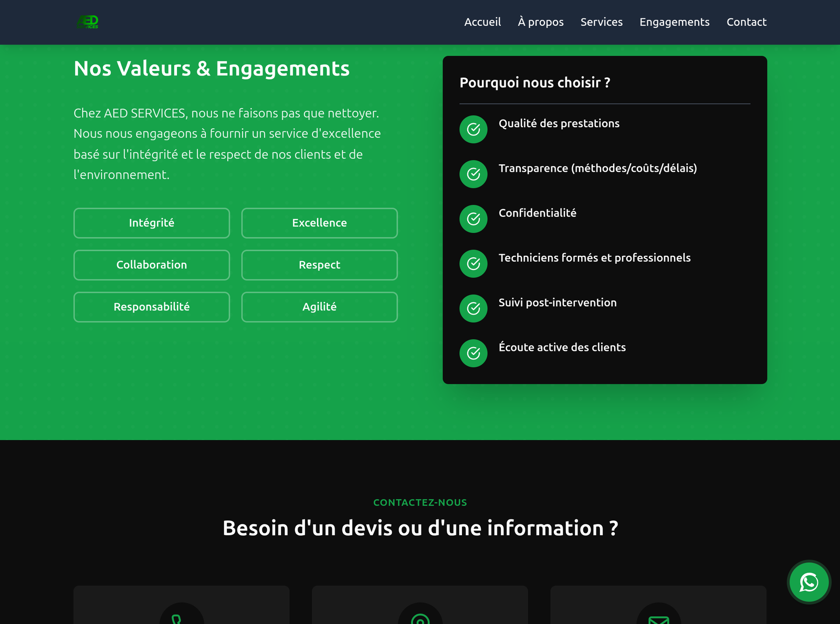Viewport: 840px width, 624px height.
Task: Click the envelope email icon card
Action: click(658, 615)
